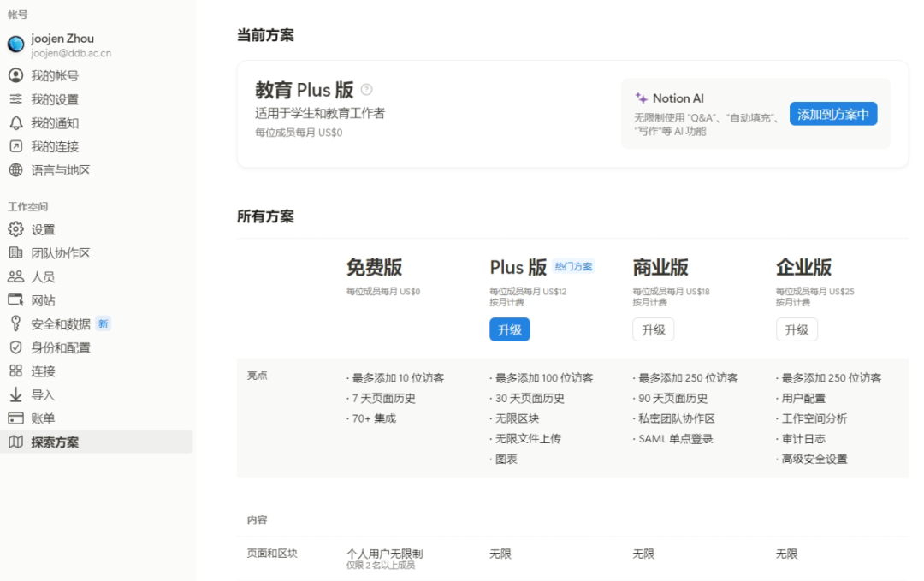This screenshot has height=581, width=924.
Task: Click 高级安全设置 feature text
Action: [x=814, y=459]
